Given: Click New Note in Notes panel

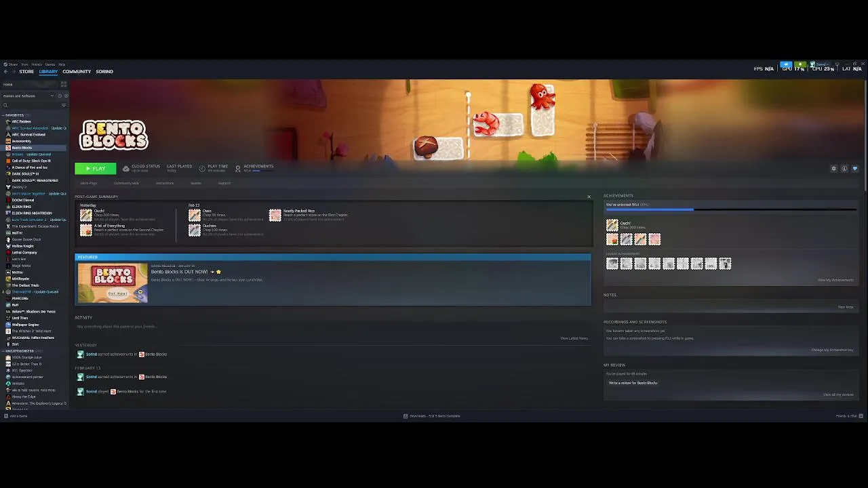Looking at the screenshot, I should click(x=846, y=307).
